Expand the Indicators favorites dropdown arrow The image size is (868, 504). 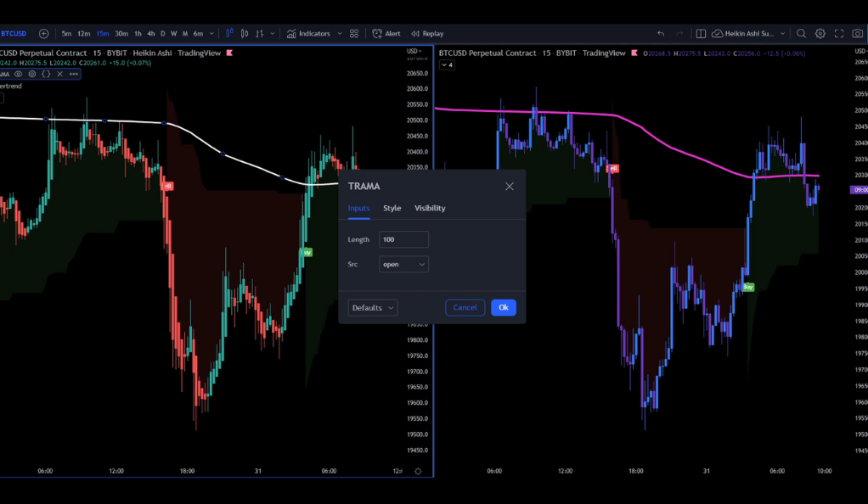(x=340, y=34)
